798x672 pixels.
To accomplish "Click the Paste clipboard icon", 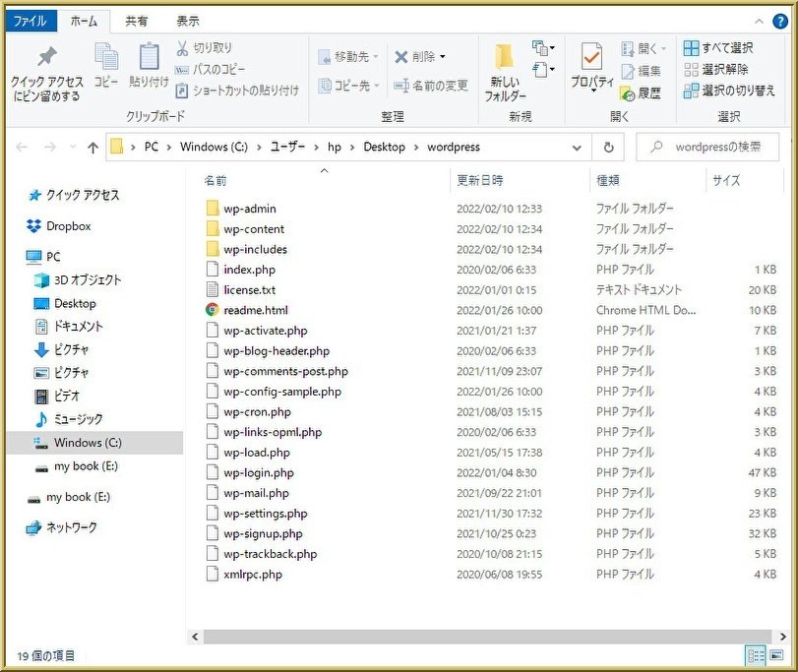I will coord(149,66).
